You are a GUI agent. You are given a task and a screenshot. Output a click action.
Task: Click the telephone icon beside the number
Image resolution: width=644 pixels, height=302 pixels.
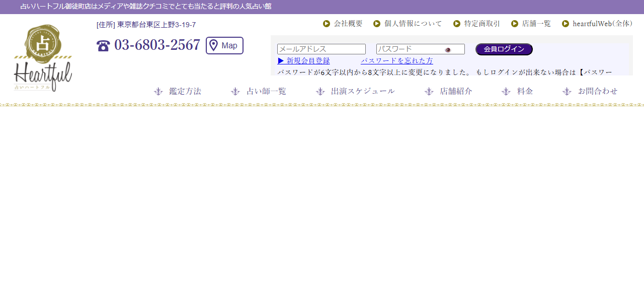103,46
